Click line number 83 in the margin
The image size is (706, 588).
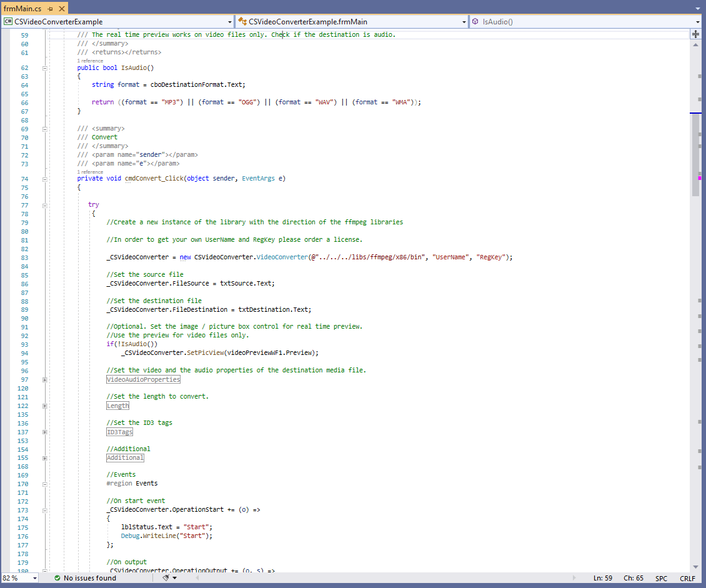(24, 257)
